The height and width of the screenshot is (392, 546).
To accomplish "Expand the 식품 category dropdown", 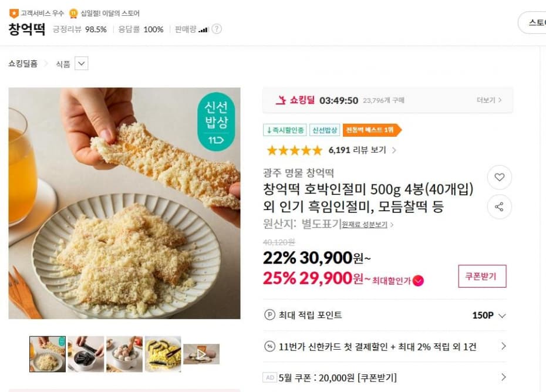I will (82, 63).
